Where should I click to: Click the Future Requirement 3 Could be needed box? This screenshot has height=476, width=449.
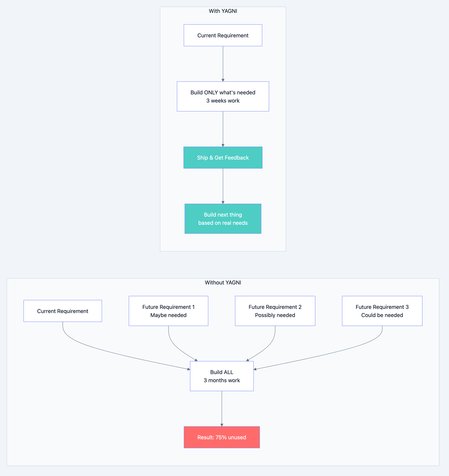coord(382,311)
